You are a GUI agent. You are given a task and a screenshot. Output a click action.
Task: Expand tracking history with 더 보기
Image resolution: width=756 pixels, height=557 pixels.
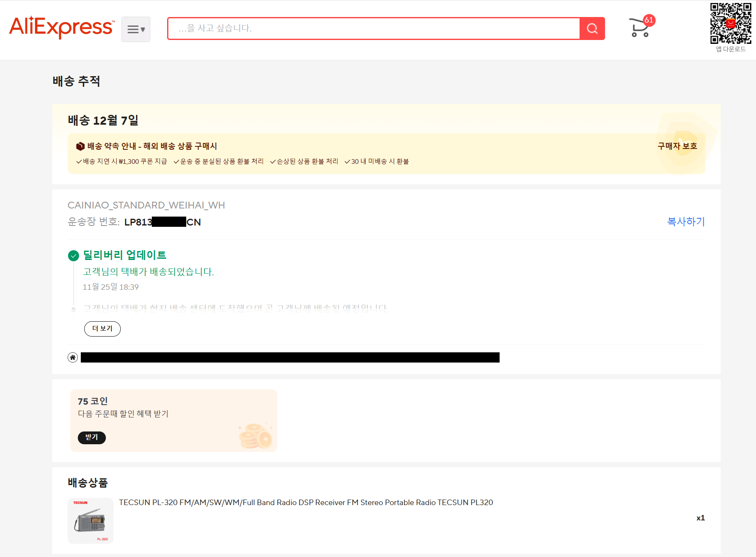pos(102,329)
